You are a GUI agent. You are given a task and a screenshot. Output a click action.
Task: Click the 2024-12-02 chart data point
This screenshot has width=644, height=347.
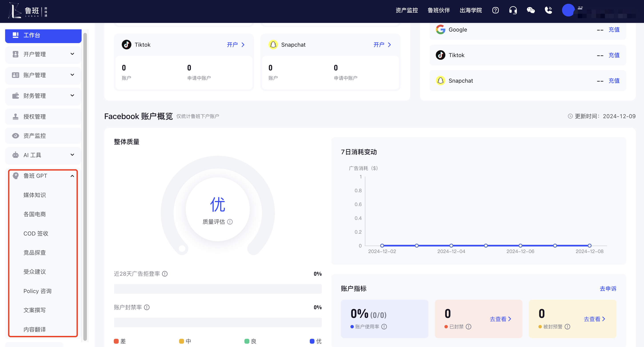382,245
